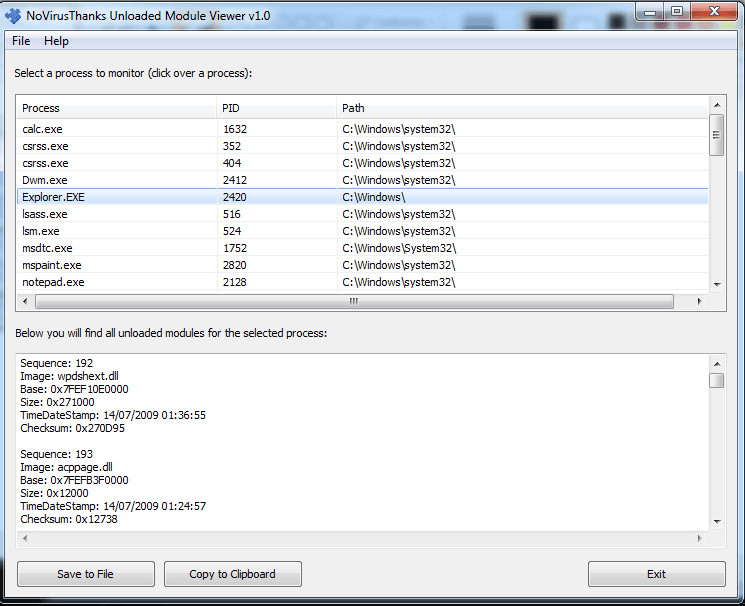Select the mspaint.exe process
Image resolution: width=745 pixels, height=606 pixels.
tap(363, 265)
